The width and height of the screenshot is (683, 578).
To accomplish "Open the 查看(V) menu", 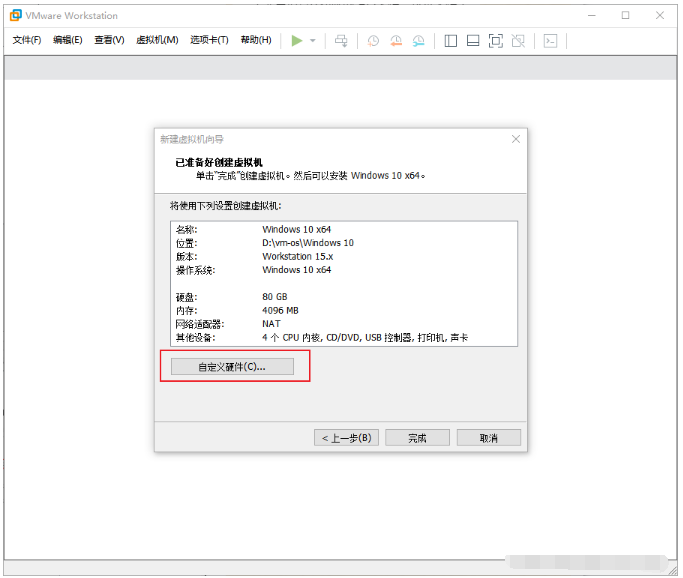I will pos(109,40).
